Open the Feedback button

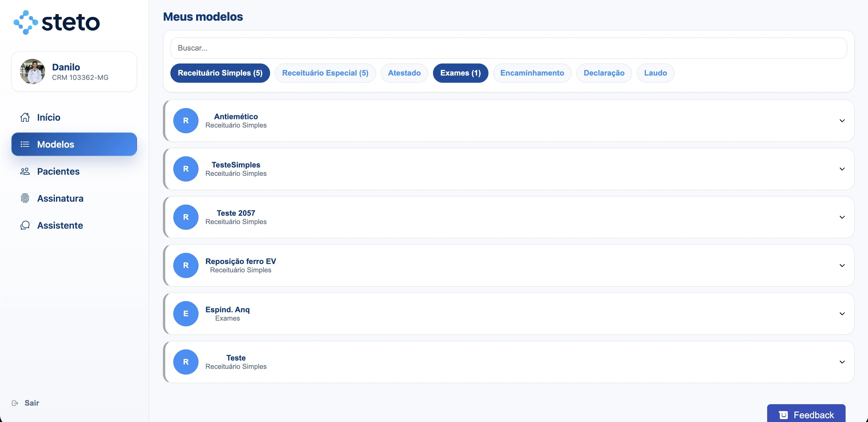[806, 415]
